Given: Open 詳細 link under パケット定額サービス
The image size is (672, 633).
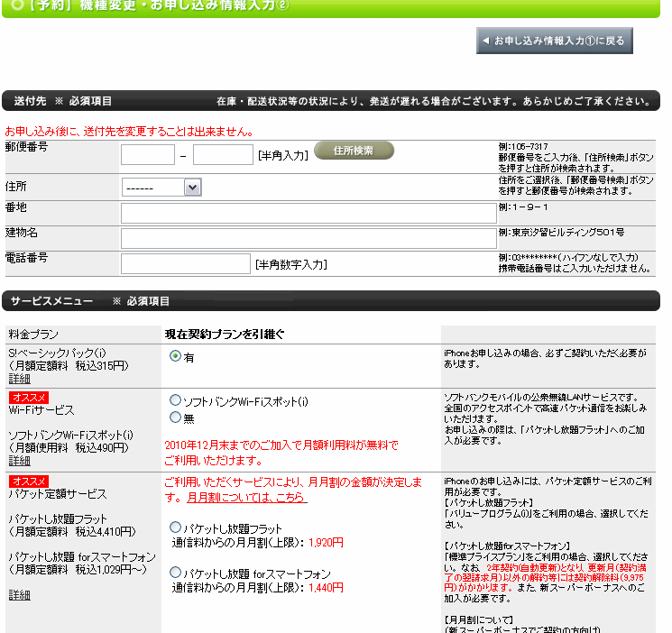Looking at the screenshot, I should pos(19,595).
